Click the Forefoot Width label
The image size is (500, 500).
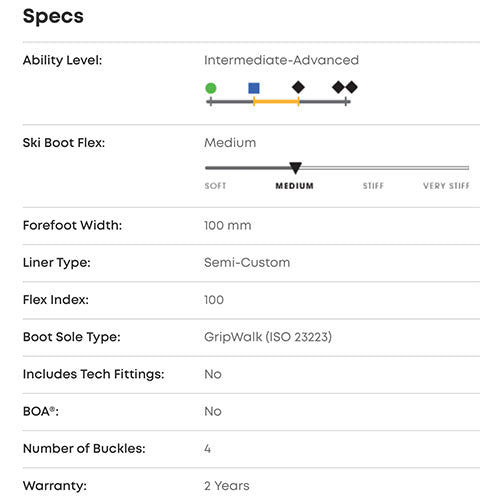[x=72, y=225]
